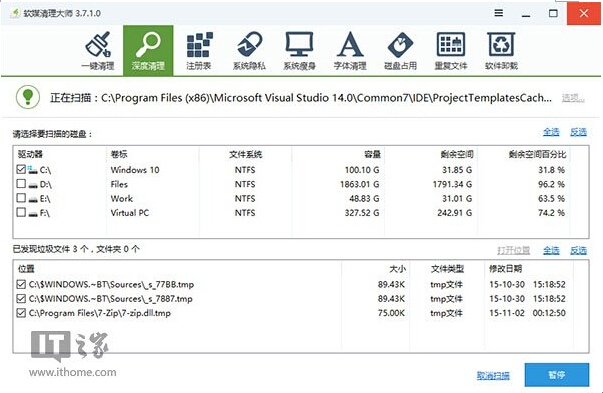Open the 注册表 registry cleaner

[x=199, y=51]
